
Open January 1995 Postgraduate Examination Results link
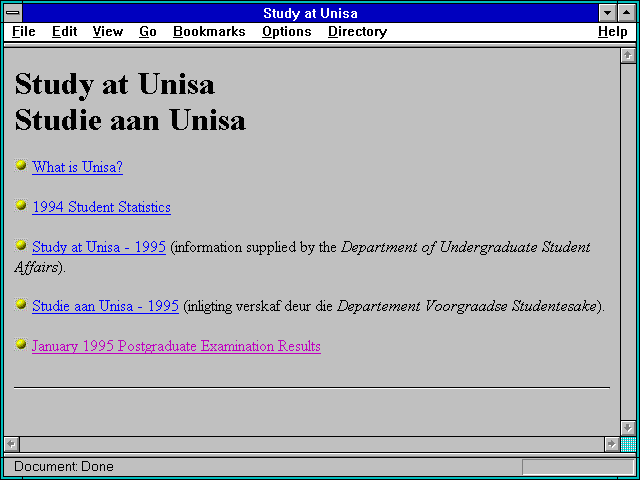(x=176, y=346)
